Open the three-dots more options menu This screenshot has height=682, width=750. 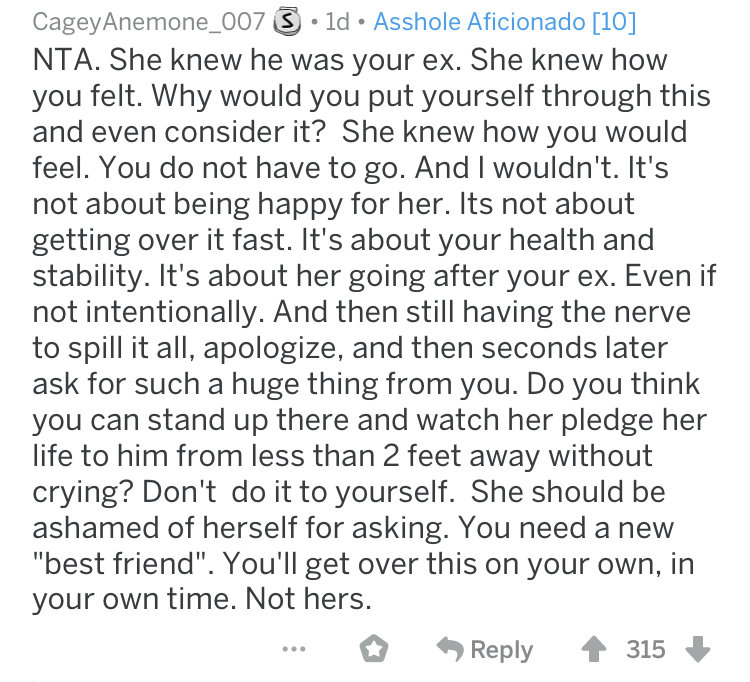click(294, 649)
